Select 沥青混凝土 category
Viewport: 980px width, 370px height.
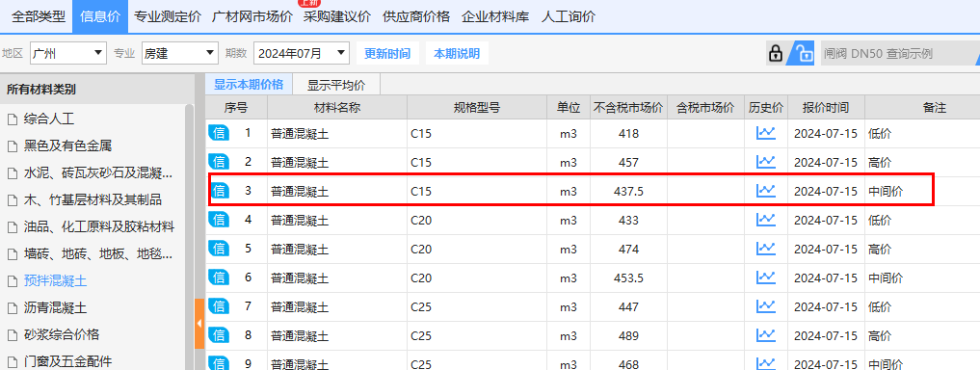tap(55, 308)
